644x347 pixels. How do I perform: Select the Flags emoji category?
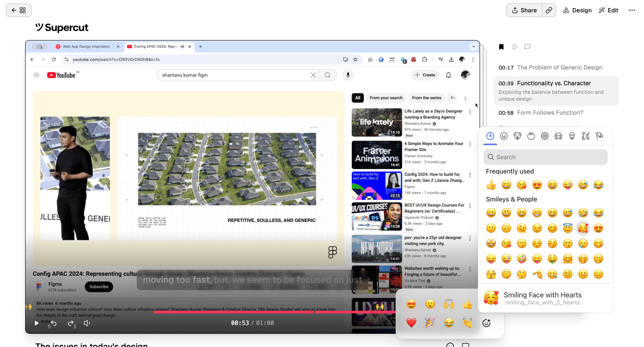(x=599, y=136)
